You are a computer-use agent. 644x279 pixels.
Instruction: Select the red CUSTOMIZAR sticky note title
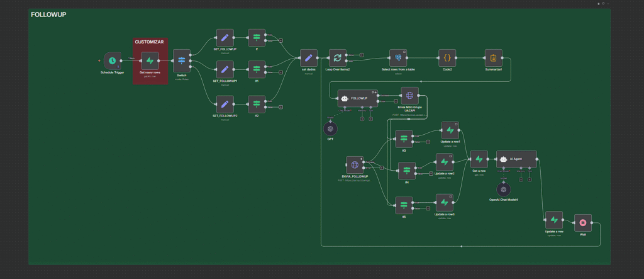150,42
